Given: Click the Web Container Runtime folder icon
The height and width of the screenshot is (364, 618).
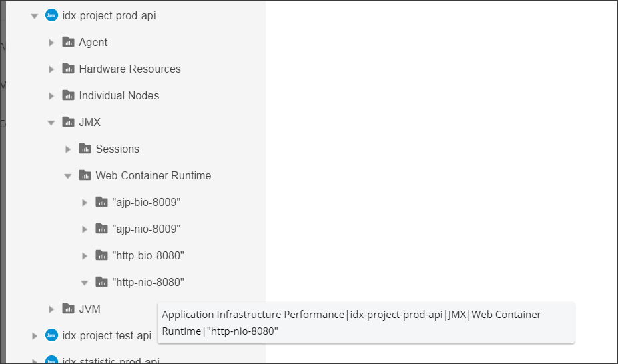Looking at the screenshot, I should pyautogui.click(x=85, y=175).
